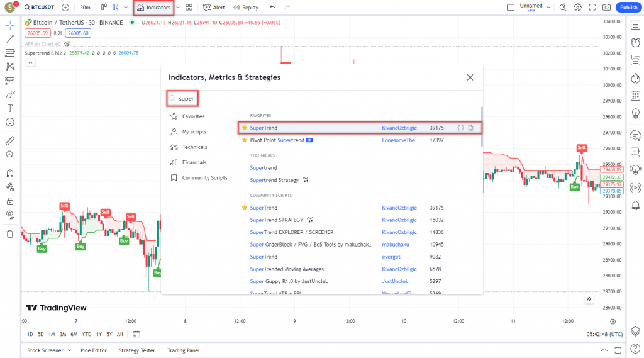This screenshot has width=644, height=358.
Task: Open the layout templates grid
Action: pos(189,8)
